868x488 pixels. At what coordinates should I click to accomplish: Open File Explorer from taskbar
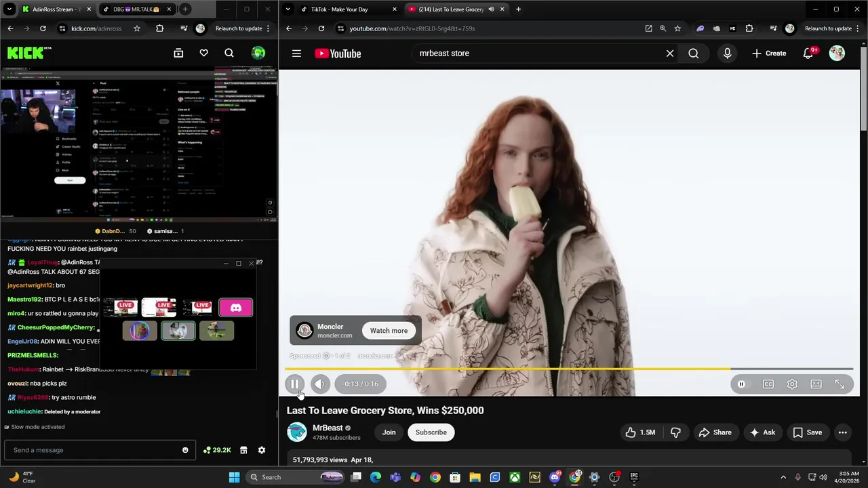pyautogui.click(x=475, y=477)
